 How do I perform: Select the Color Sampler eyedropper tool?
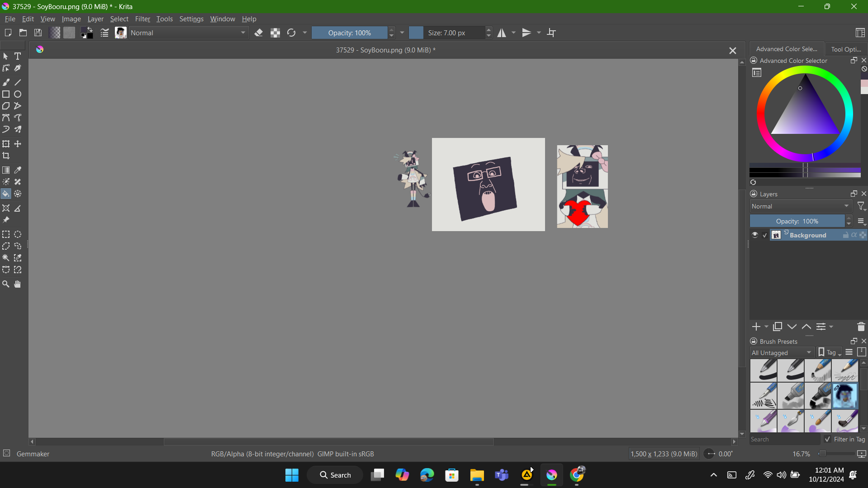pos(18,170)
